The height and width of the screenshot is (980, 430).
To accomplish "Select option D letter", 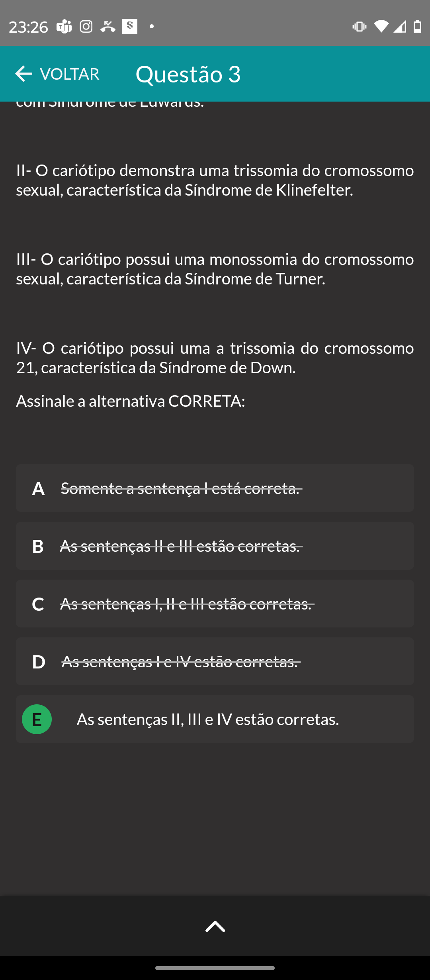I will [x=38, y=662].
